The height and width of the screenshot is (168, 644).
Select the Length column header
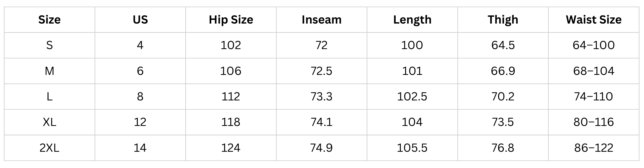(x=412, y=20)
